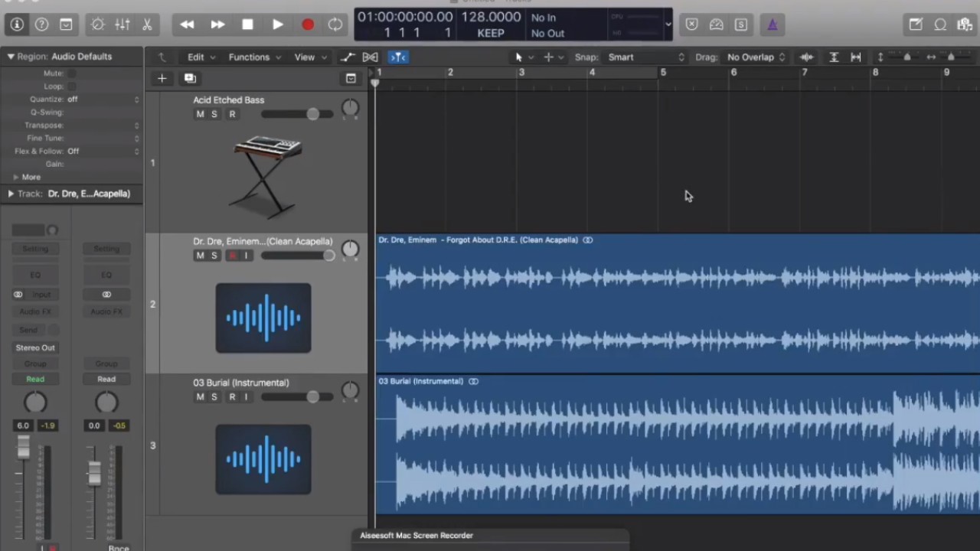Open the Loop Browser icon at top right
Viewport: 980px width, 551px height.
pyautogui.click(x=940, y=24)
